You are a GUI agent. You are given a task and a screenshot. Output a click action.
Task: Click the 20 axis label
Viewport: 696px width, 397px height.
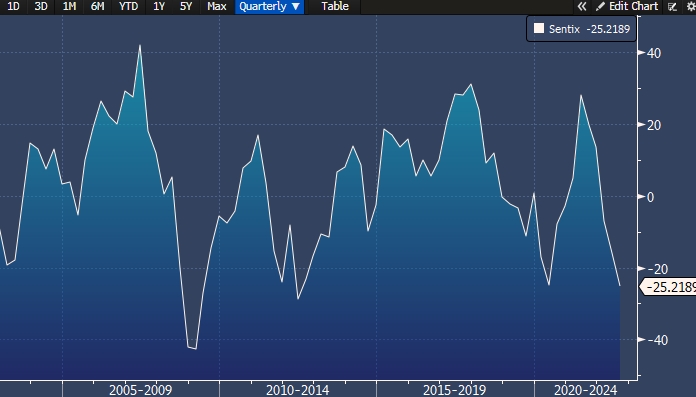coord(654,125)
